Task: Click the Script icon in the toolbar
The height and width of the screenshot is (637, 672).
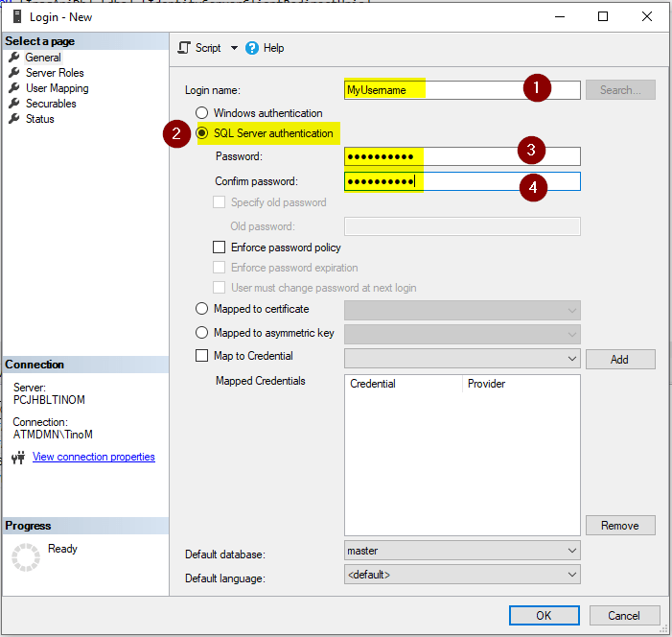Action: pos(184,48)
